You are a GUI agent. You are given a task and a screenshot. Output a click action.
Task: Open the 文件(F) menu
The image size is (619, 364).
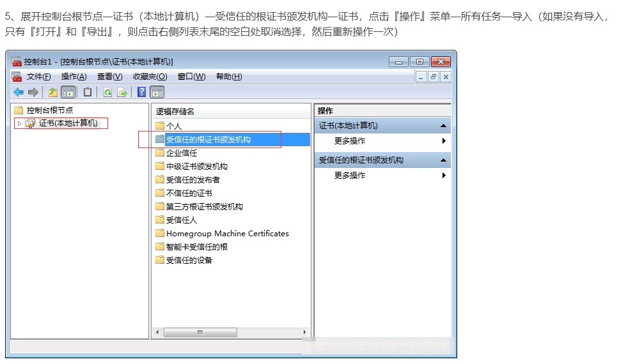click(38, 77)
